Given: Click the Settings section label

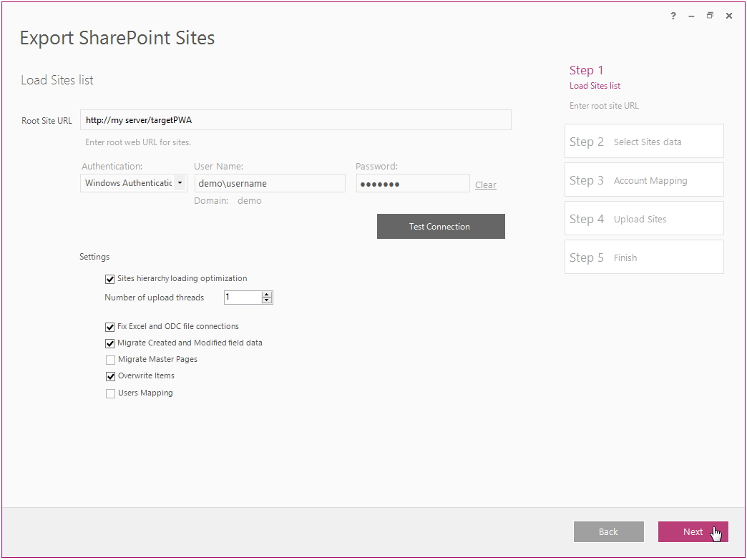Looking at the screenshot, I should point(94,257).
